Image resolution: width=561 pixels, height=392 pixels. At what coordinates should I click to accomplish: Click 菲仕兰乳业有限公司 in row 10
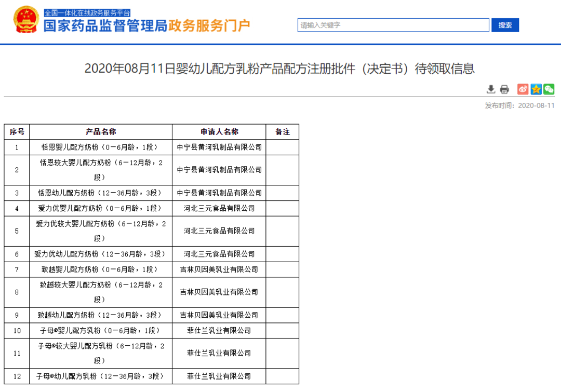coord(219,331)
